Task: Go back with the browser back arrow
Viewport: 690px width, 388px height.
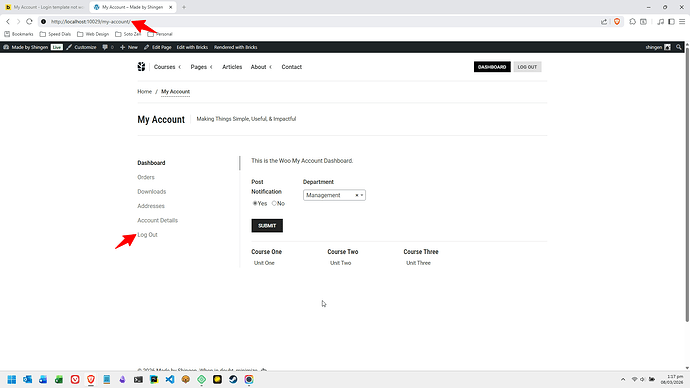Action: coord(8,22)
